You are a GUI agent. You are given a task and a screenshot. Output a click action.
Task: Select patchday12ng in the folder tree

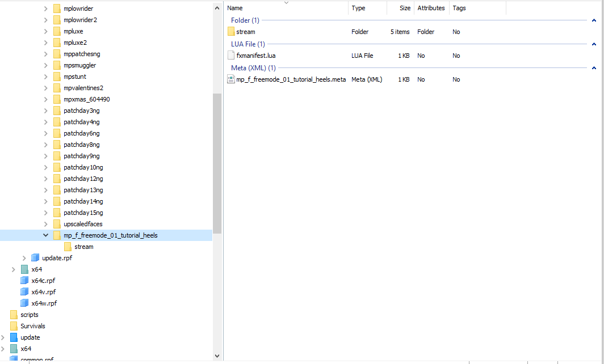83,179
